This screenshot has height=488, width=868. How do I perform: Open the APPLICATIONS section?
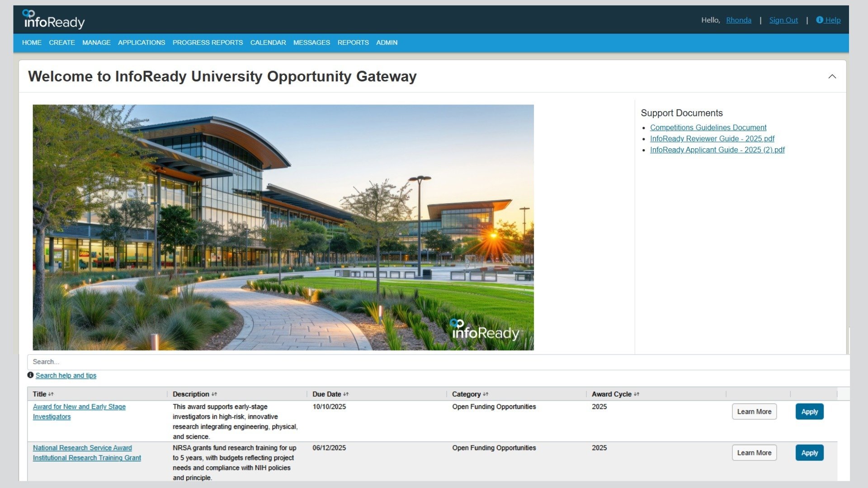click(142, 42)
